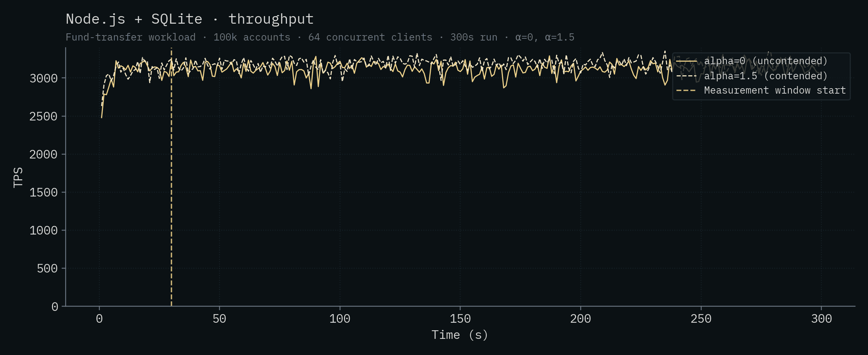Viewport: 868px width, 355px height.
Task: Click x-axis tick label '150'
Action: click(460, 319)
